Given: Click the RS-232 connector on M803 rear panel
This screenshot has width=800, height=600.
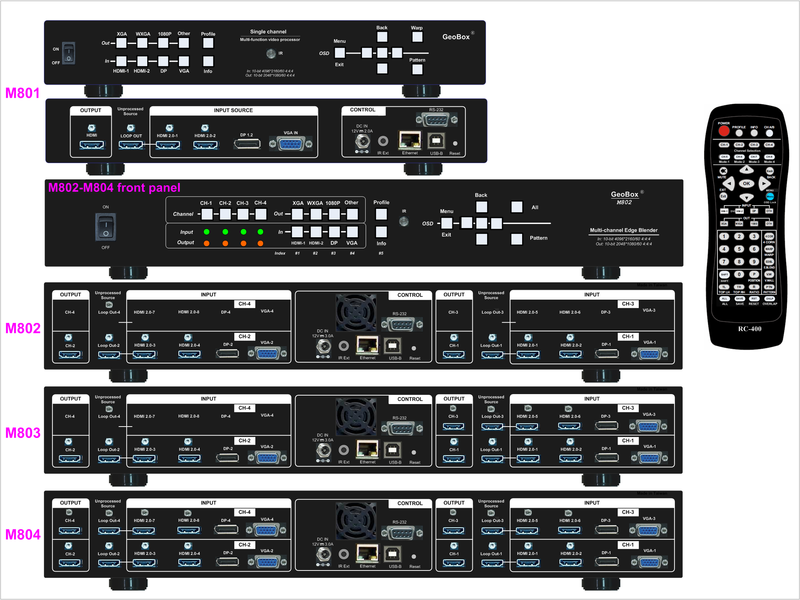Looking at the screenshot, I should 402,428.
